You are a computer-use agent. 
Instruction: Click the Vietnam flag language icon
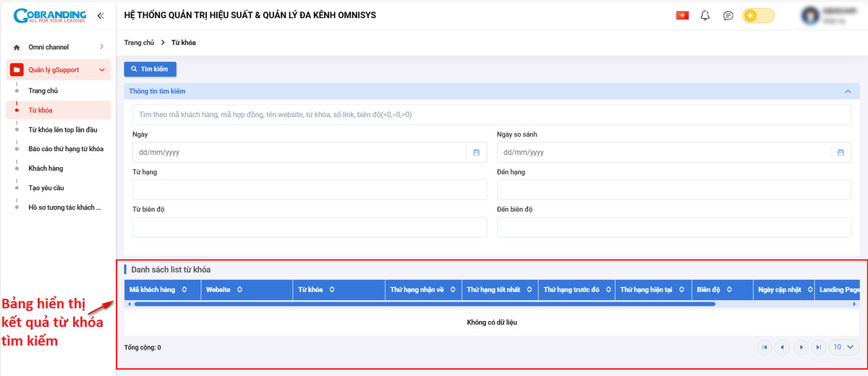(x=682, y=15)
